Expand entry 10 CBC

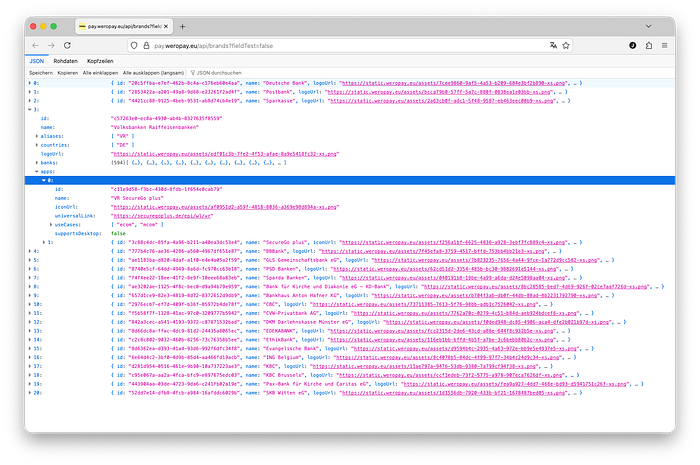(x=30, y=304)
